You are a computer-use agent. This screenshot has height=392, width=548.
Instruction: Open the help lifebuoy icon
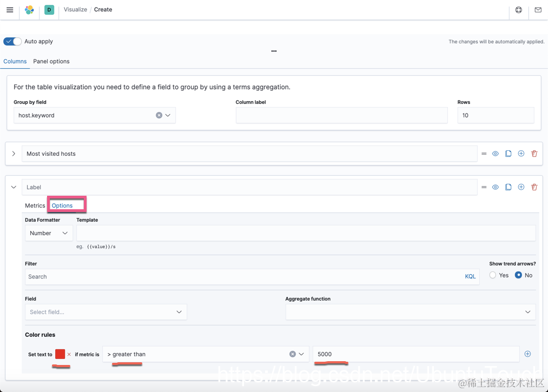point(519,10)
